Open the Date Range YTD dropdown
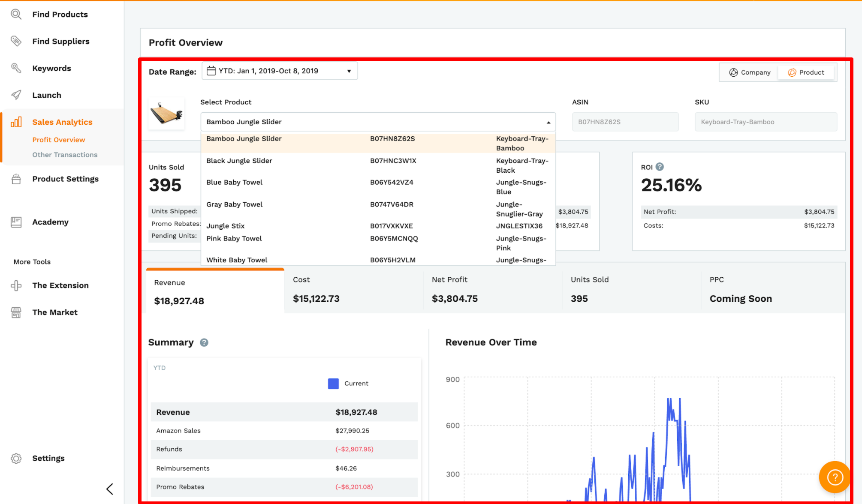Viewport: 862px width, 504px height. point(280,71)
